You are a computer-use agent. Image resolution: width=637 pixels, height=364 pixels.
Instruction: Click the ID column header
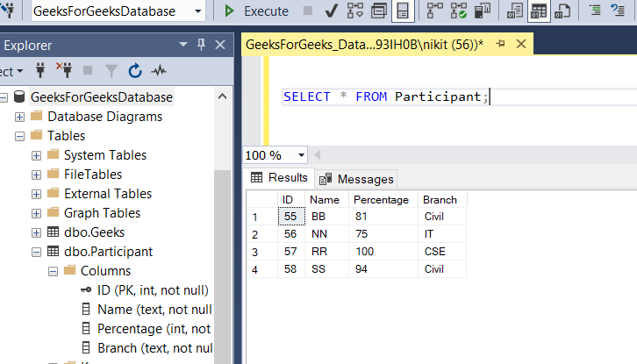291,199
